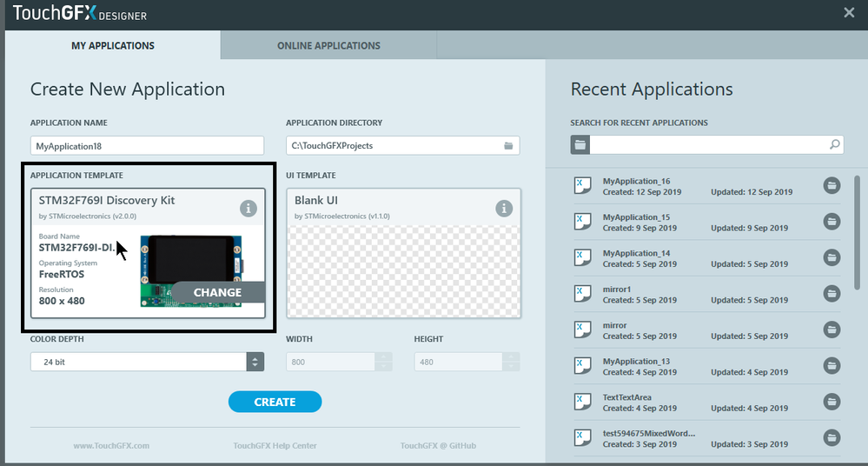Click MyApplication_13 project file icon
The width and height of the screenshot is (868, 466).
coord(582,366)
